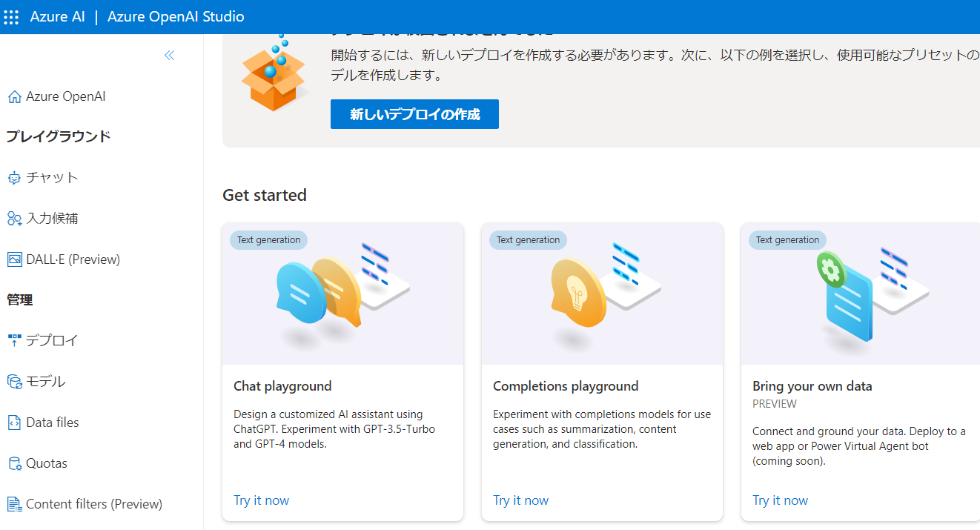This screenshot has height=530, width=980.
Task: Click the Quotas icon
Action: [14, 463]
